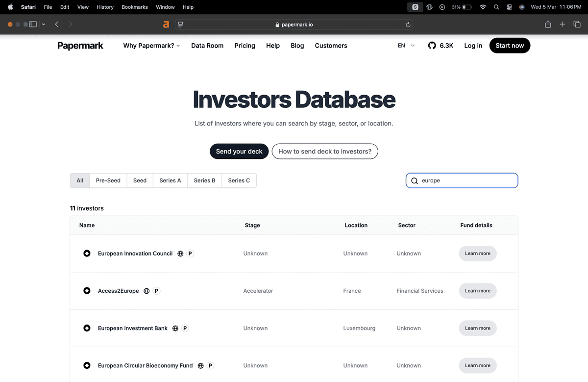
Task: Click the Luxembourg location cell
Action: pyautogui.click(x=359, y=328)
